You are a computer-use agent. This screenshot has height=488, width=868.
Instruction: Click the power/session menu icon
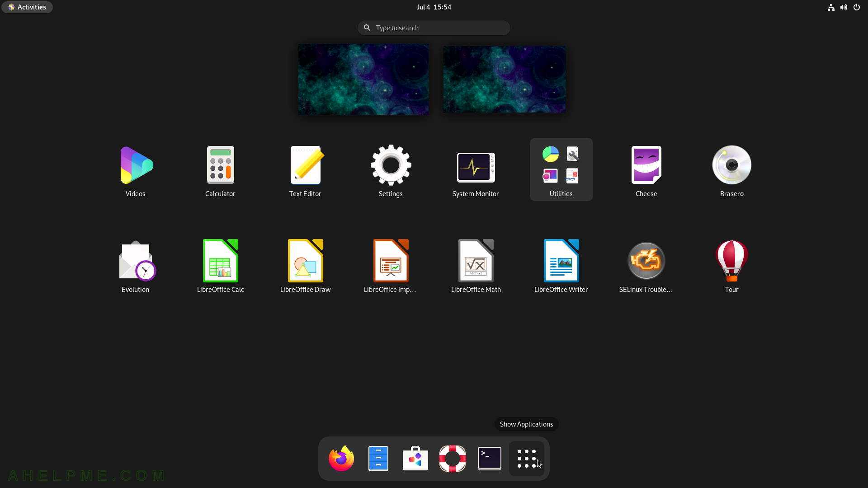coord(857,7)
